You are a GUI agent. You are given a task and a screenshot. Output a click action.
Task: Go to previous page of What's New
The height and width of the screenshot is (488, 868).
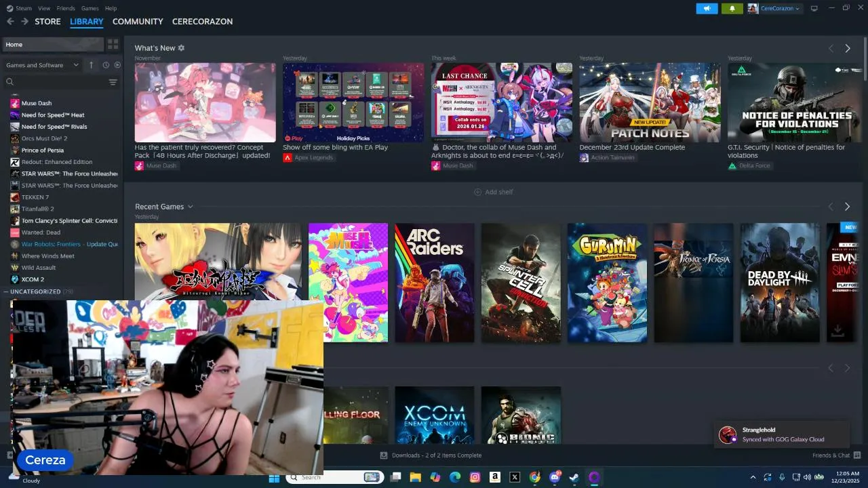(831, 48)
